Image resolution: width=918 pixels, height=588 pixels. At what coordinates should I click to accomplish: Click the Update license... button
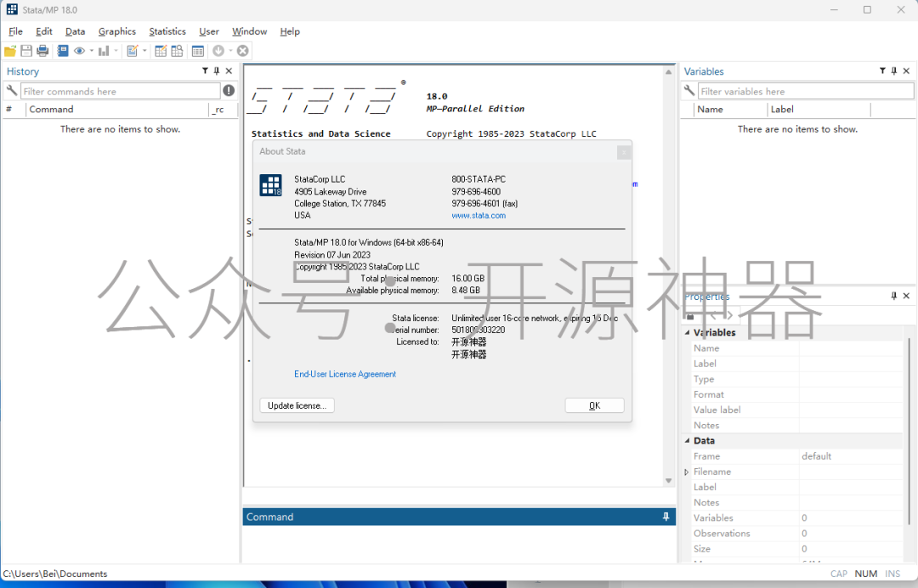[x=297, y=405]
